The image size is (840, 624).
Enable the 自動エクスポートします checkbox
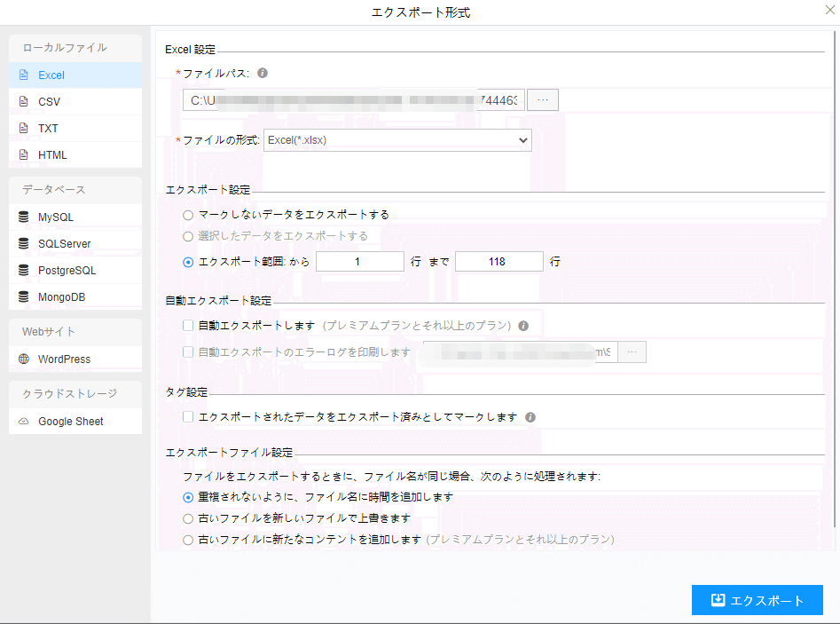point(188,326)
